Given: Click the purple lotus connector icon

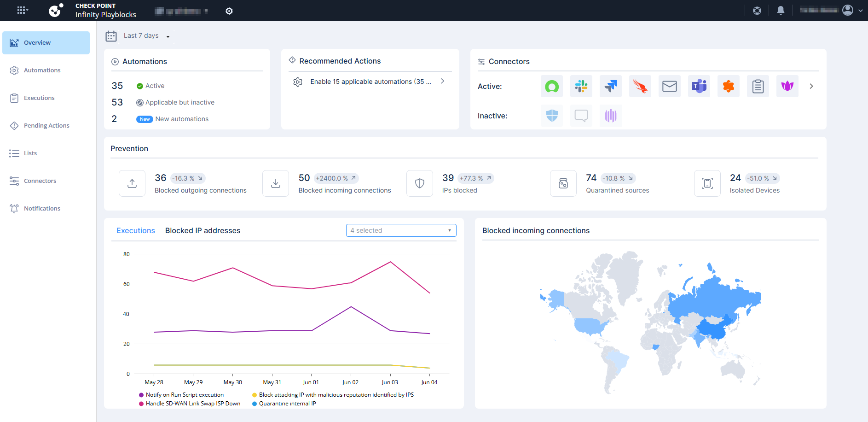Looking at the screenshot, I should tap(787, 86).
